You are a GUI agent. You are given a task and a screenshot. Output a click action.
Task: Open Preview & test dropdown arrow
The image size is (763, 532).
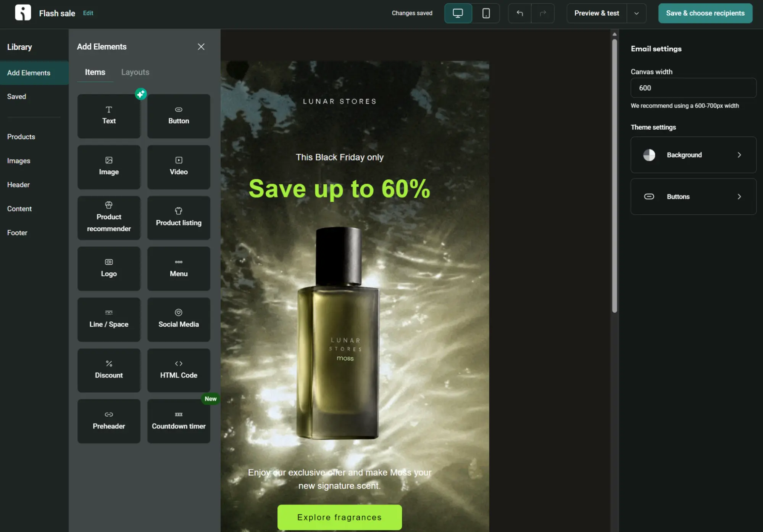[636, 13]
